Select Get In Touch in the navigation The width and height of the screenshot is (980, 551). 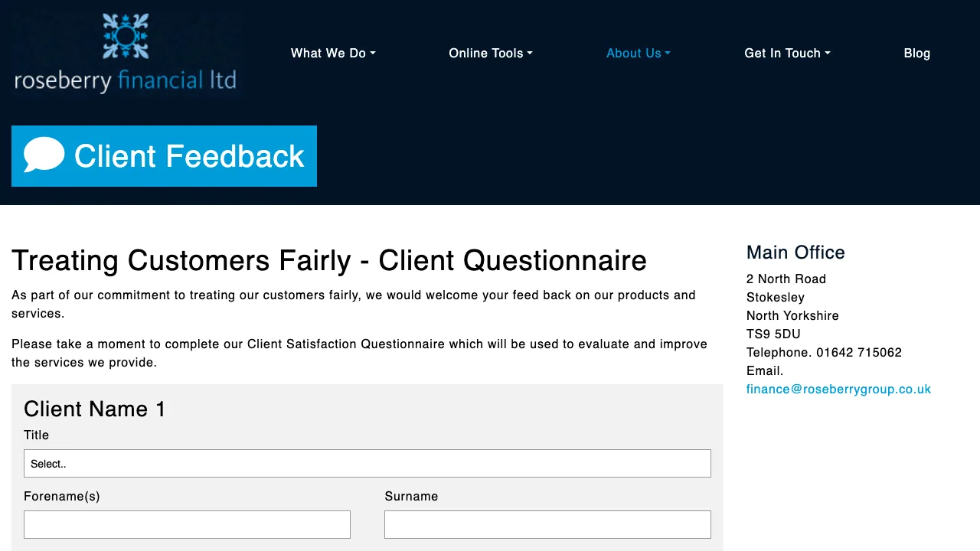pos(787,53)
